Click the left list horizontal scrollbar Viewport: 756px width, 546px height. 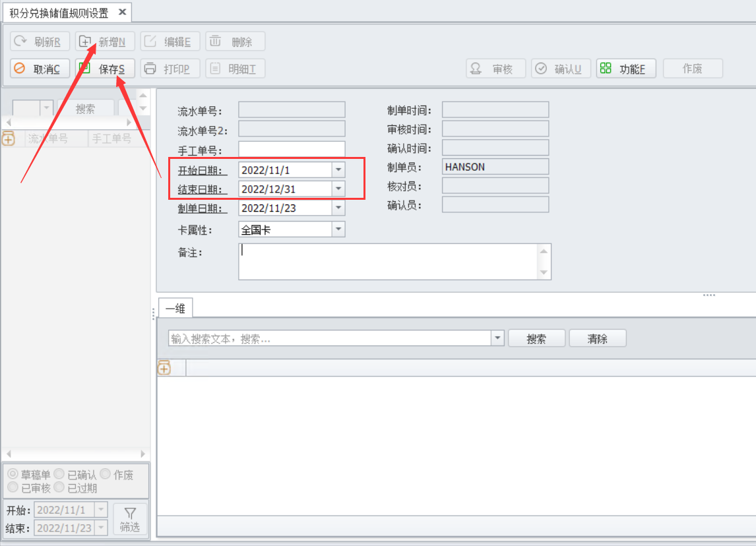pyautogui.click(x=75, y=454)
